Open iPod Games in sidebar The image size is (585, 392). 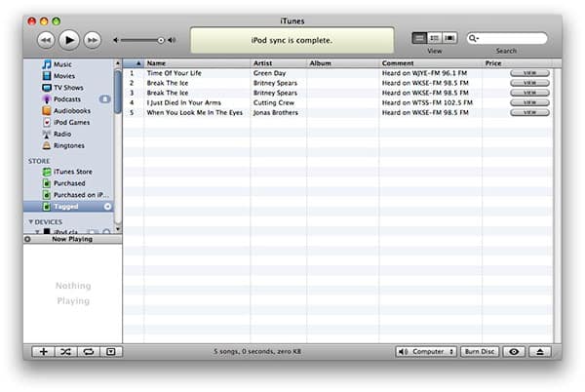click(71, 122)
